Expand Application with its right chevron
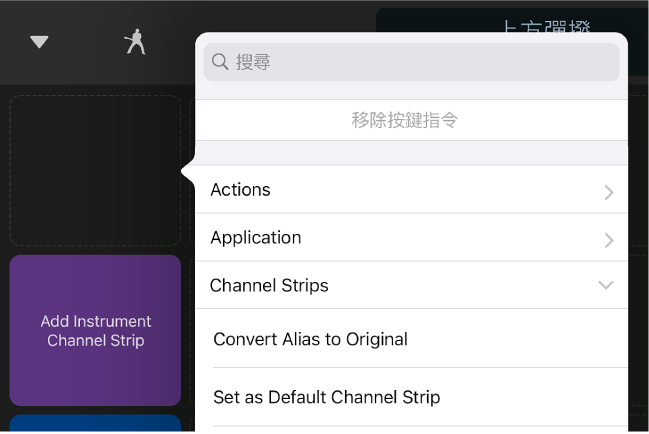Image resolution: width=649 pixels, height=434 pixels. pos(608,240)
